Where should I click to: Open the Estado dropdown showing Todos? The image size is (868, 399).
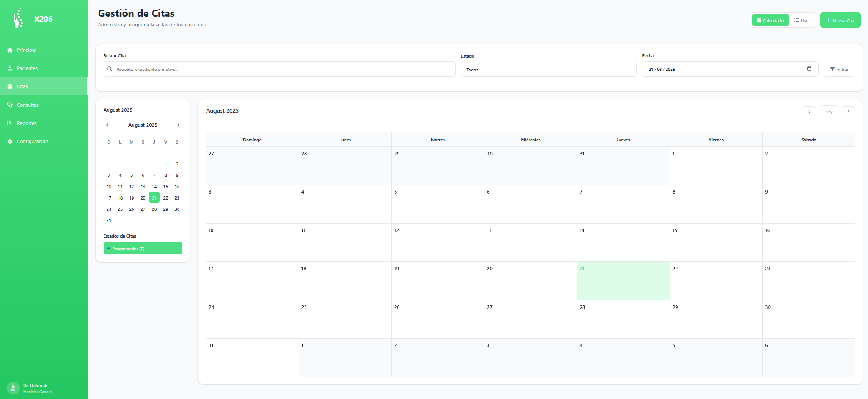tap(548, 70)
